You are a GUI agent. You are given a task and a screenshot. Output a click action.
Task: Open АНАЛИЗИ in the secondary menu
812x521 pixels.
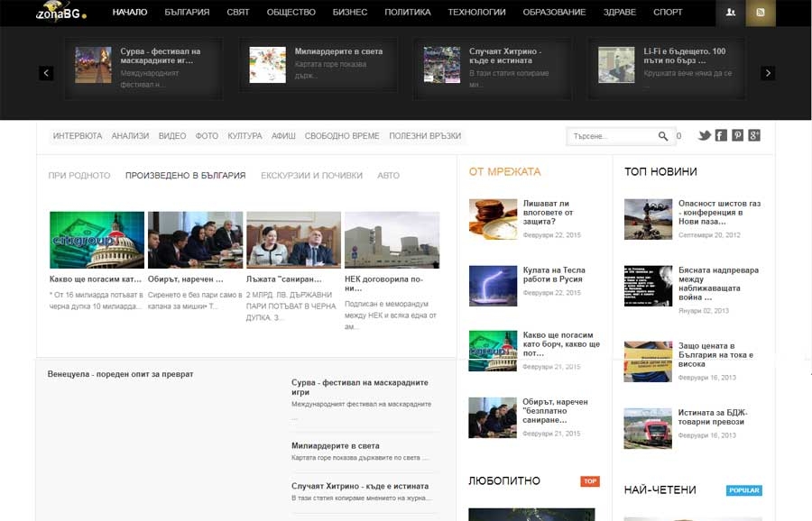130,136
